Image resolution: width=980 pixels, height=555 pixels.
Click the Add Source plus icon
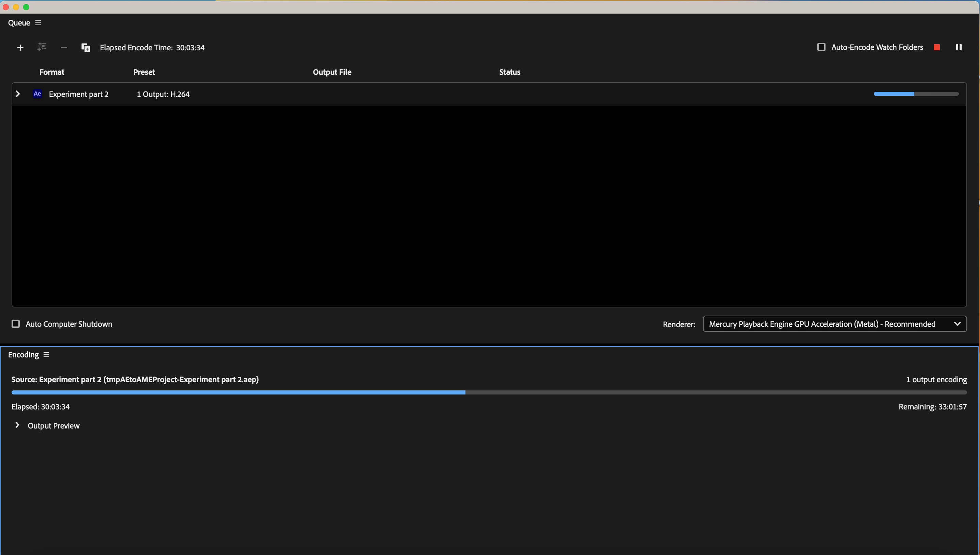click(x=20, y=48)
